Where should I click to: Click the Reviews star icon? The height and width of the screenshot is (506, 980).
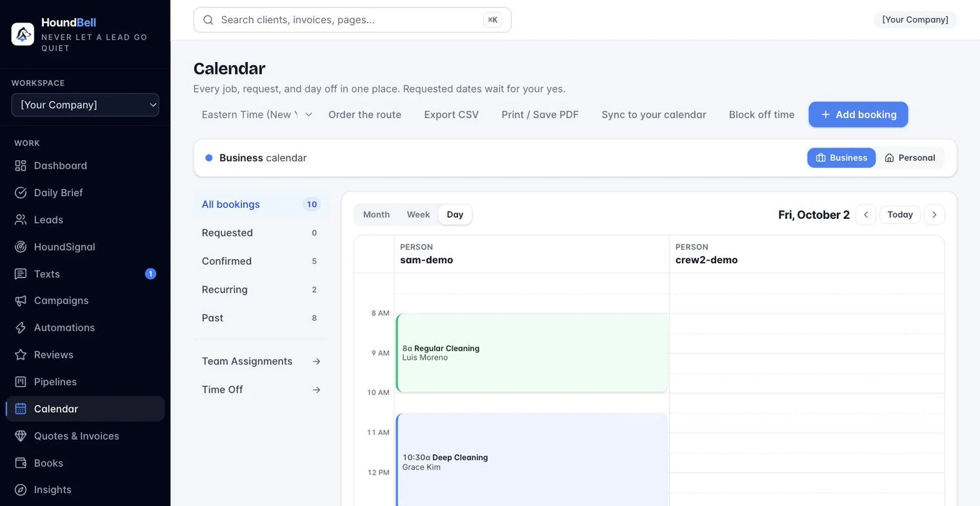[x=21, y=355]
